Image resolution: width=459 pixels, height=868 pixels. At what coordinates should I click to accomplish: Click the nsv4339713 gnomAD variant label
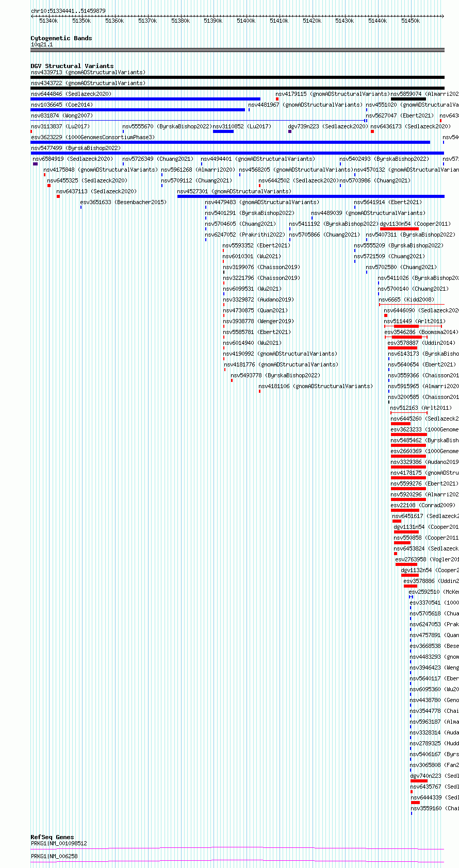88,72
